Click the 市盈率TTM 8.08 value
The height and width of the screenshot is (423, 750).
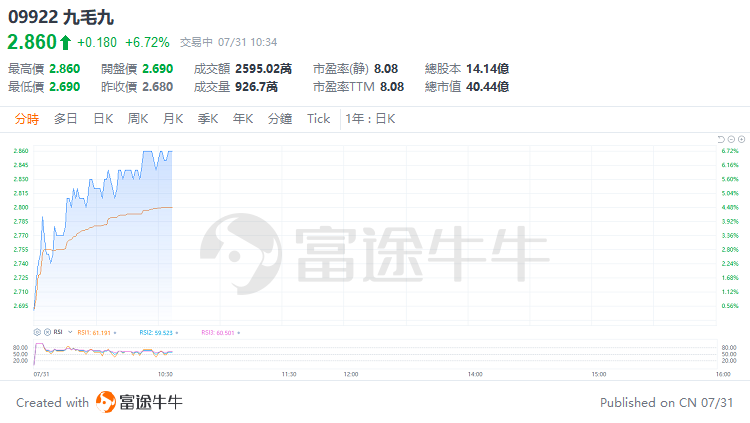392,87
